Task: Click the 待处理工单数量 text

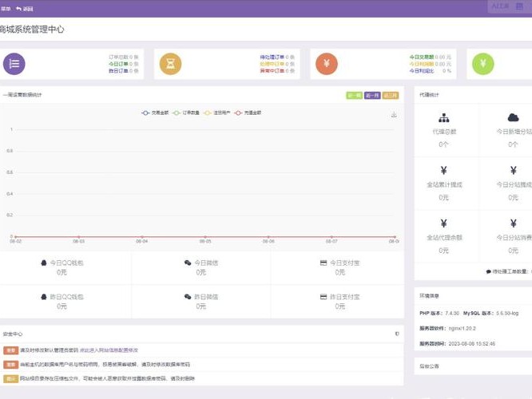Action: [511, 271]
